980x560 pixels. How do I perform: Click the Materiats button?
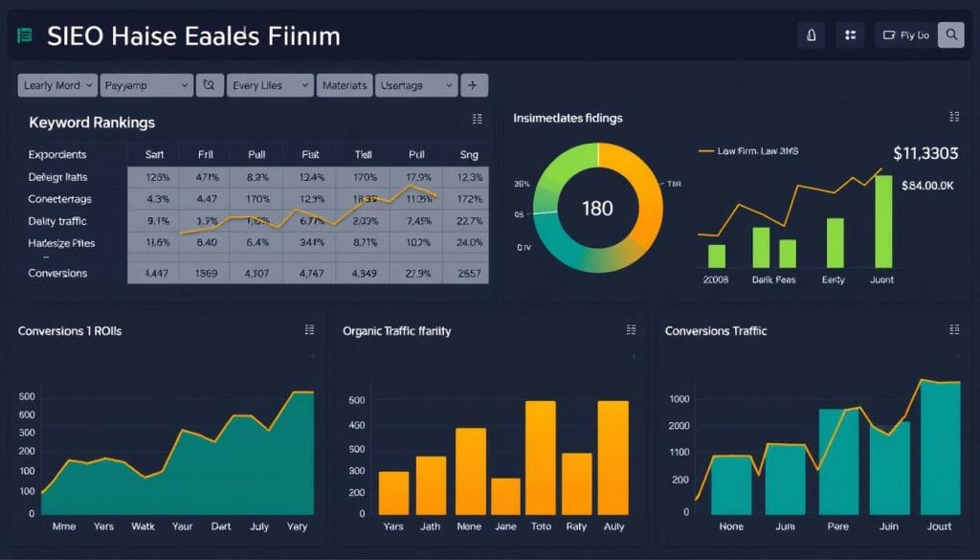(344, 84)
